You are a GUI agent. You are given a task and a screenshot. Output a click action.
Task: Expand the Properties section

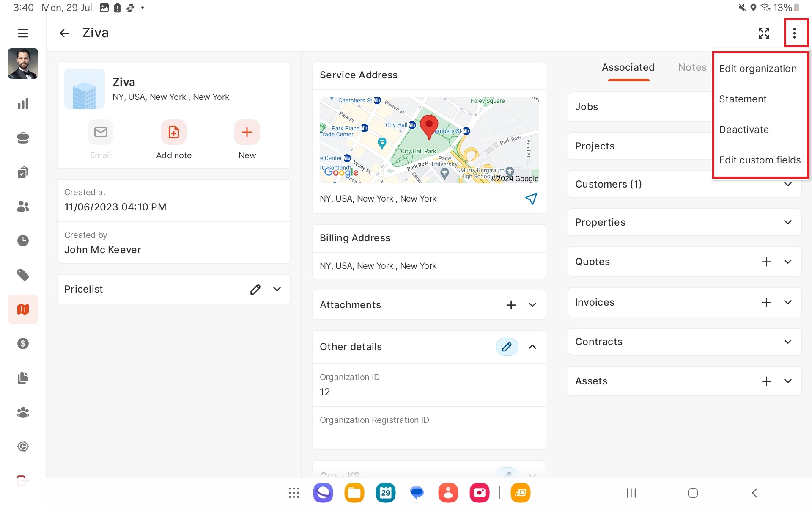(787, 222)
